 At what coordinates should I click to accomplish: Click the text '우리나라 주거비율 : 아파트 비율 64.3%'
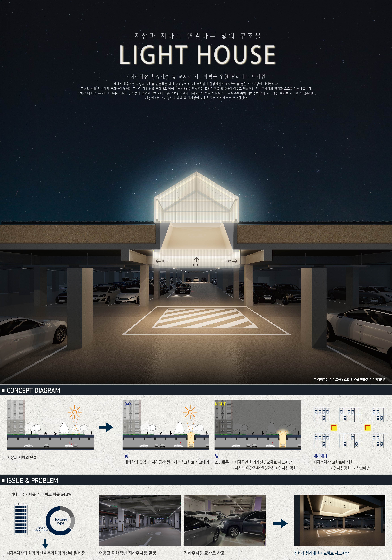39,494
